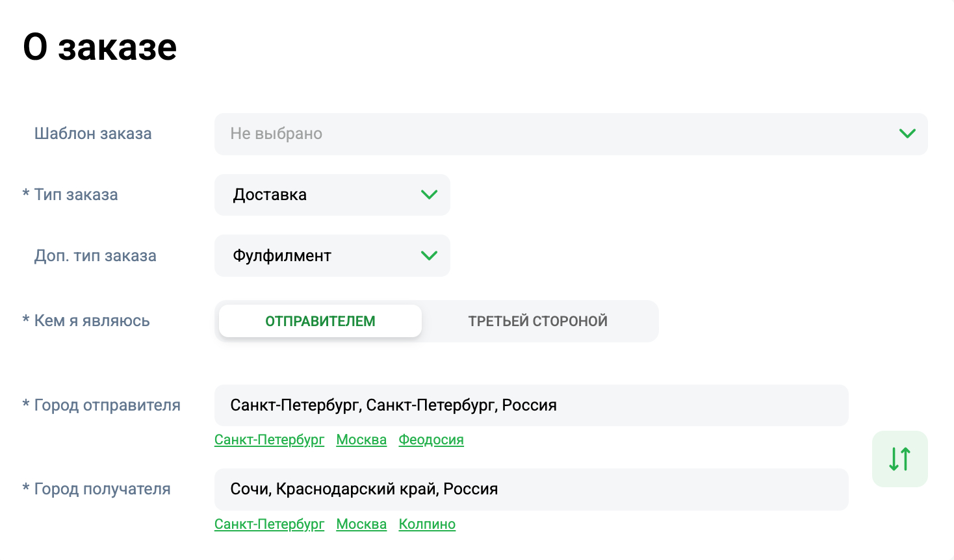The image size is (954, 560).
Task: Click the О заказе heading
Action: (100, 47)
